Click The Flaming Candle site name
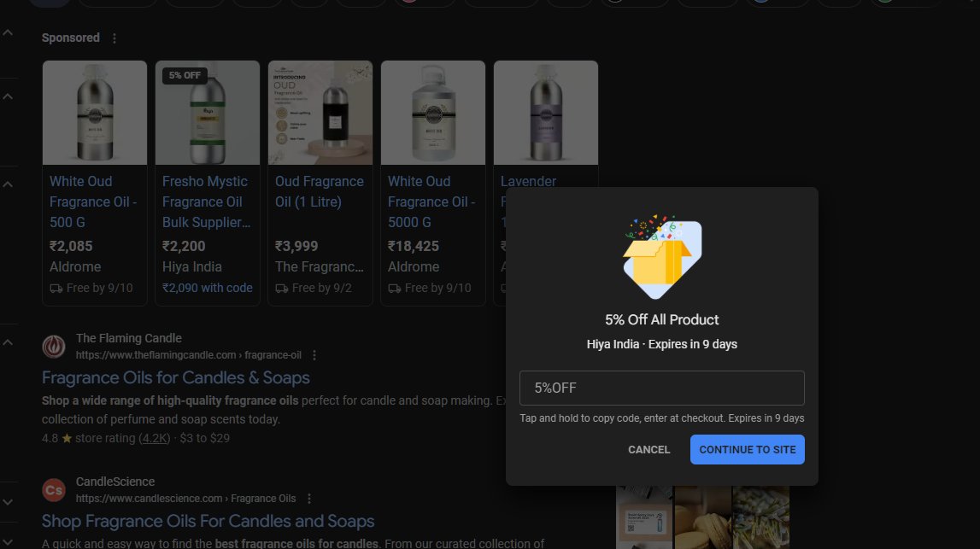The width and height of the screenshot is (980, 549). coord(129,338)
